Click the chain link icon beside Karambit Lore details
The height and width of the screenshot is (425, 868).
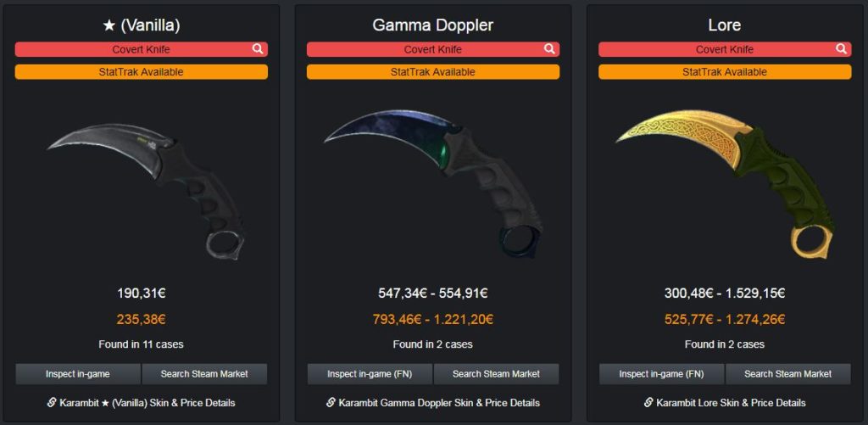coord(648,402)
